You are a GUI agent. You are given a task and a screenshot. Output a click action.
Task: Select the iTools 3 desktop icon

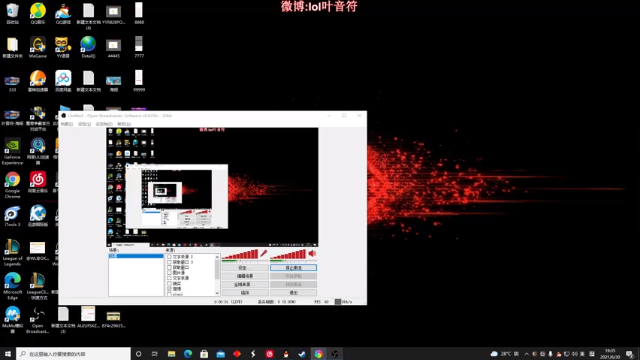(x=12, y=216)
